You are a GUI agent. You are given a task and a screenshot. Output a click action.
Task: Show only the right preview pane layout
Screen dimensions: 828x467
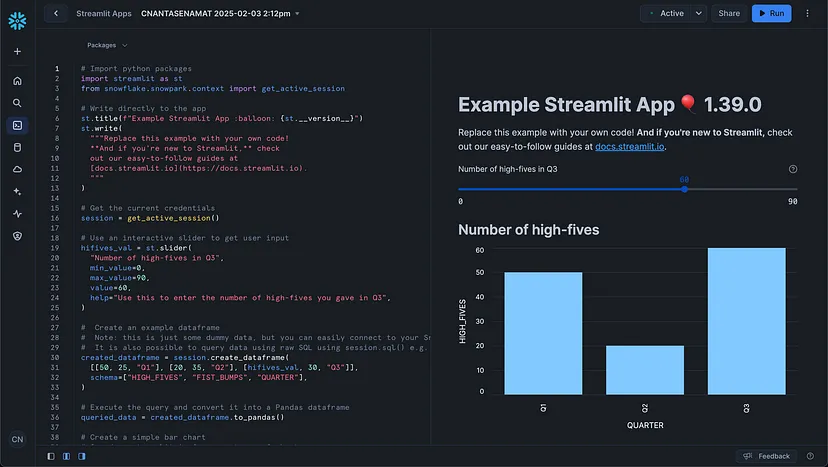(x=81, y=456)
